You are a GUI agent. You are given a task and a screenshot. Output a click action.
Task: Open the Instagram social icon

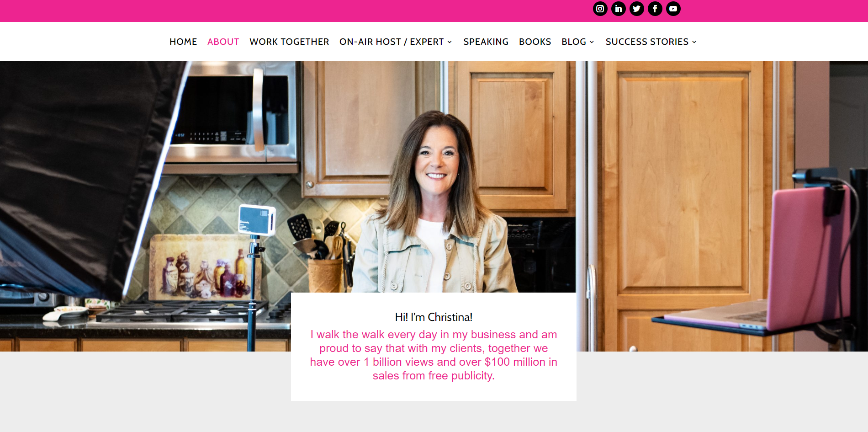(600, 9)
